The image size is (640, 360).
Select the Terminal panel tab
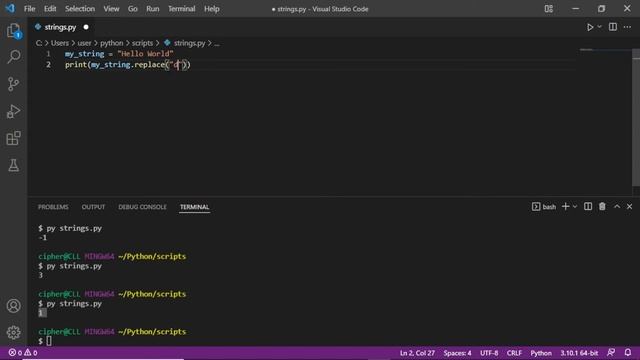point(194,207)
